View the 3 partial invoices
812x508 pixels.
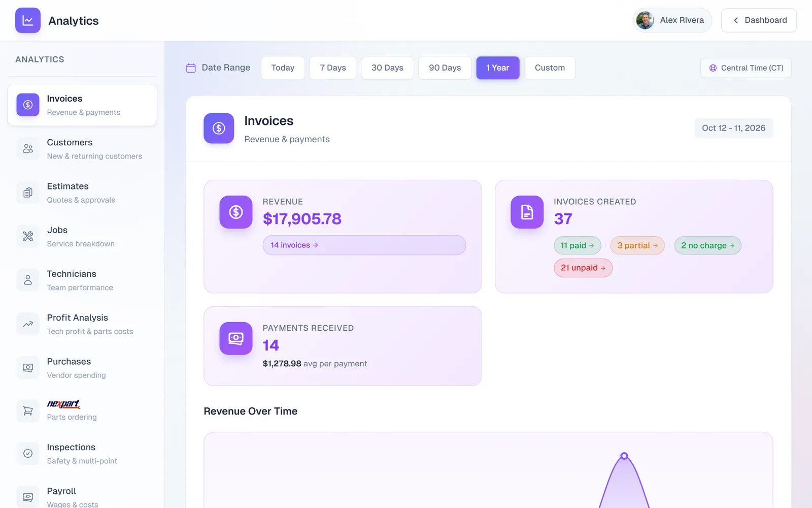tap(637, 245)
